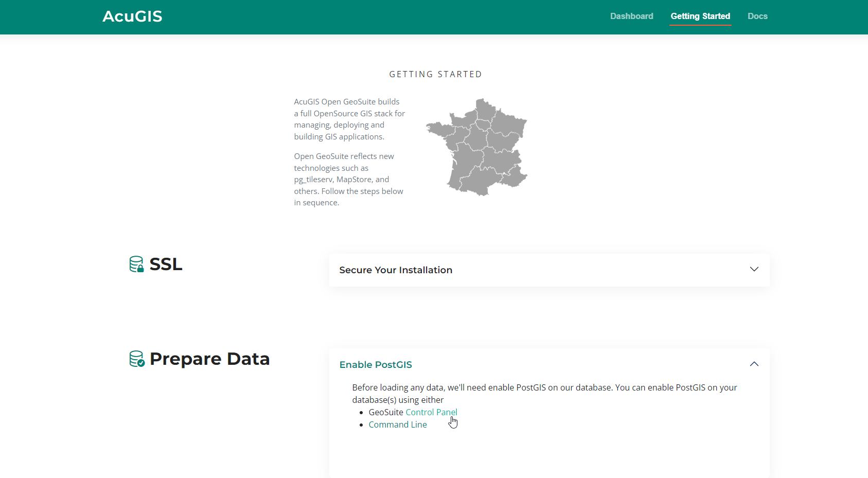Go to the Docs page
Image resolution: width=868 pixels, height=478 pixels.
click(x=757, y=16)
